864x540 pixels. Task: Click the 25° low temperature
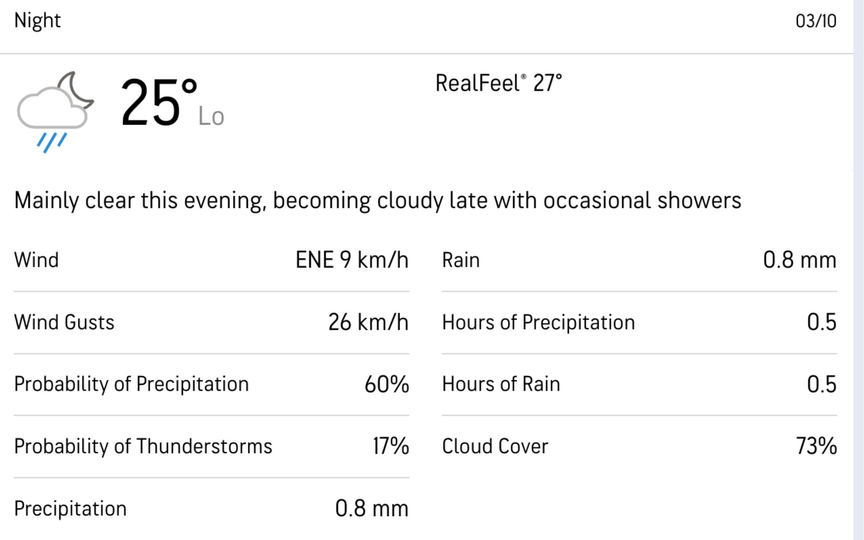click(x=158, y=104)
